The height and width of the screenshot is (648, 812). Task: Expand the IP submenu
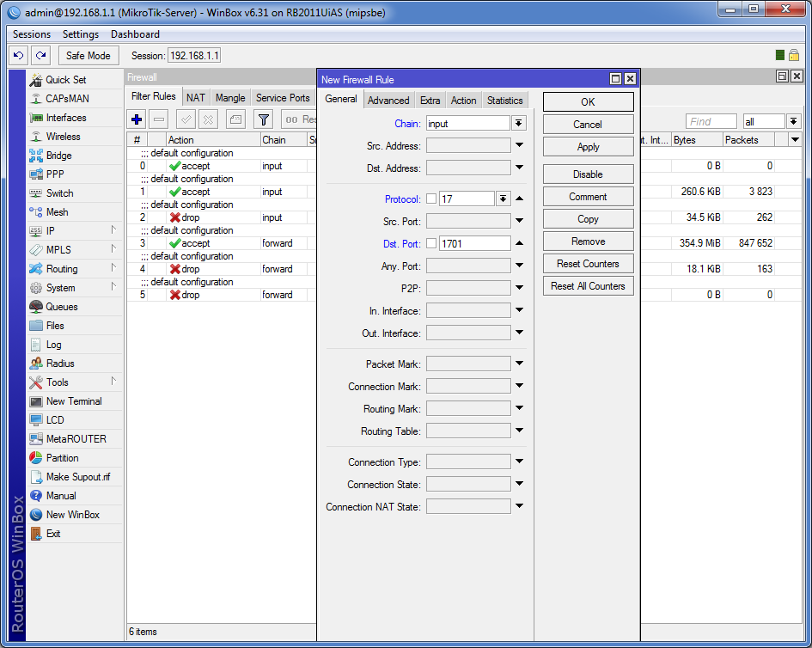point(113,230)
